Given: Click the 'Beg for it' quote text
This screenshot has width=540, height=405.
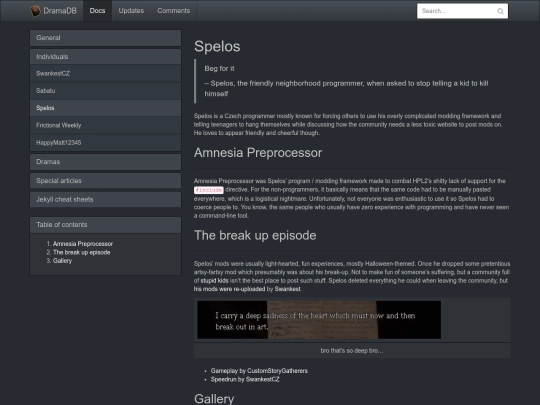Looking at the screenshot, I should coord(219,69).
